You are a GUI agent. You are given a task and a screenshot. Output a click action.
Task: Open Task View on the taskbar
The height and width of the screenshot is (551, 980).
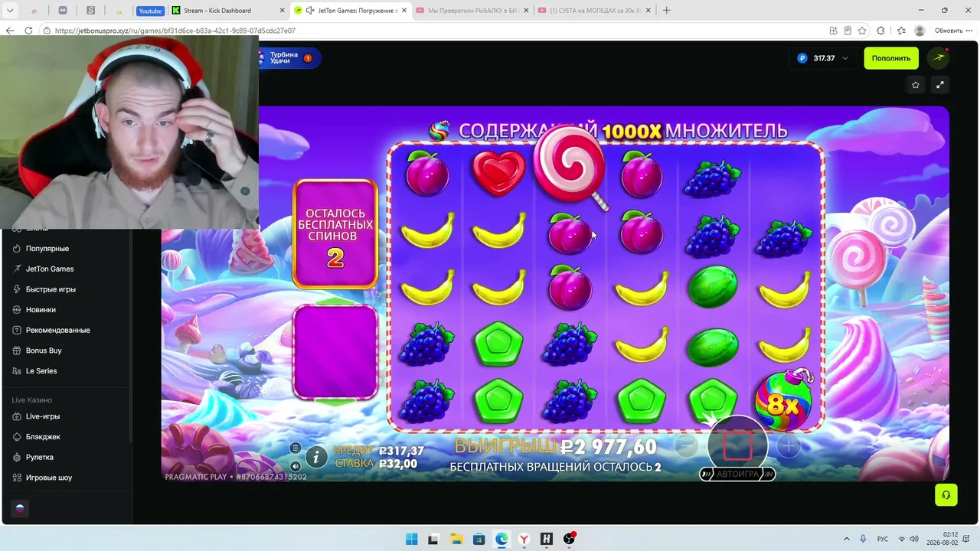[433, 539]
